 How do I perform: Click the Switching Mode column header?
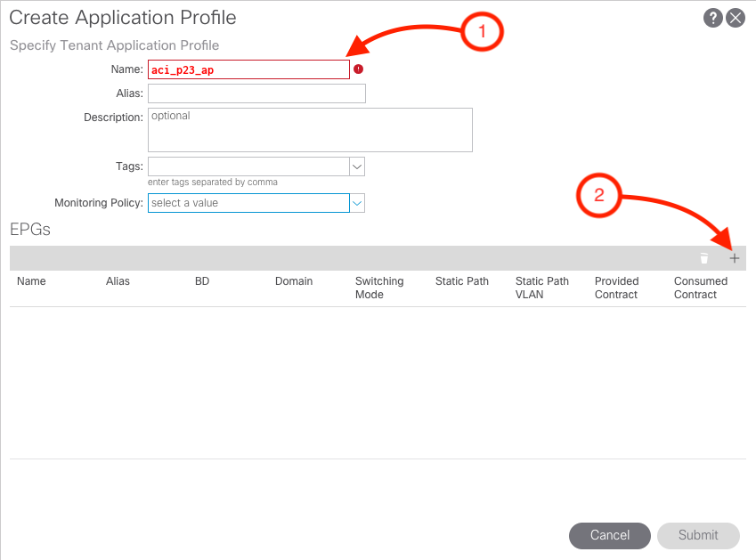coord(379,288)
